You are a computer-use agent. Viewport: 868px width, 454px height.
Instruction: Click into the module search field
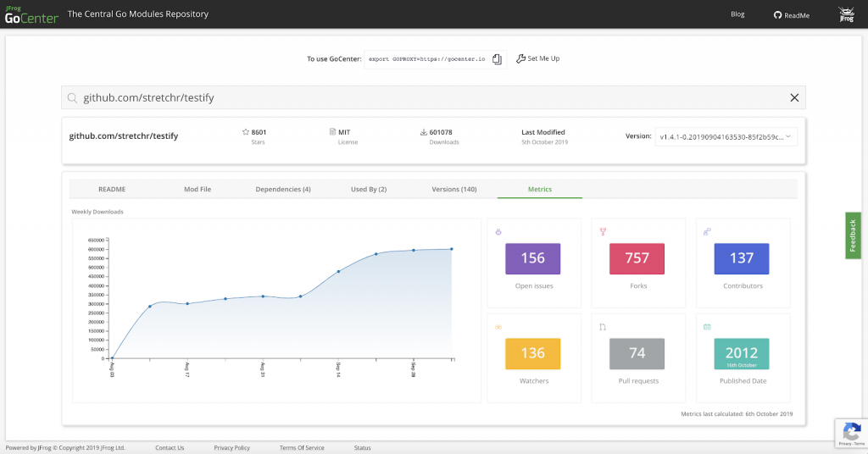pos(424,97)
